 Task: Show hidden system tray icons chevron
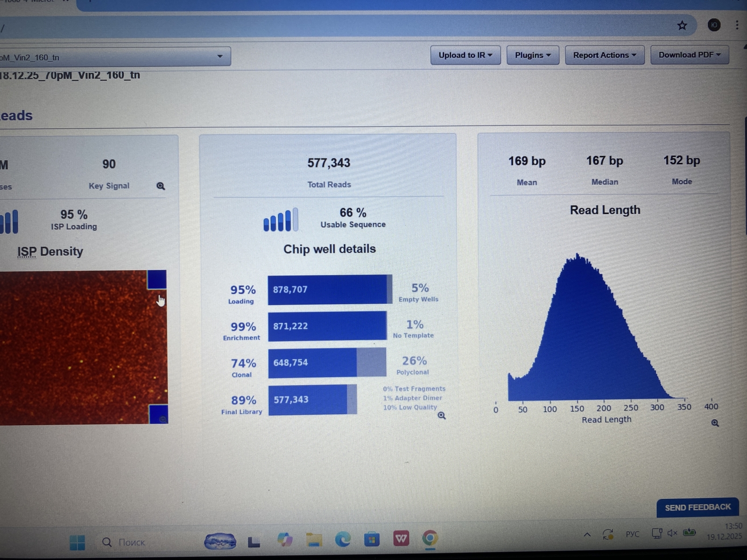point(587,535)
